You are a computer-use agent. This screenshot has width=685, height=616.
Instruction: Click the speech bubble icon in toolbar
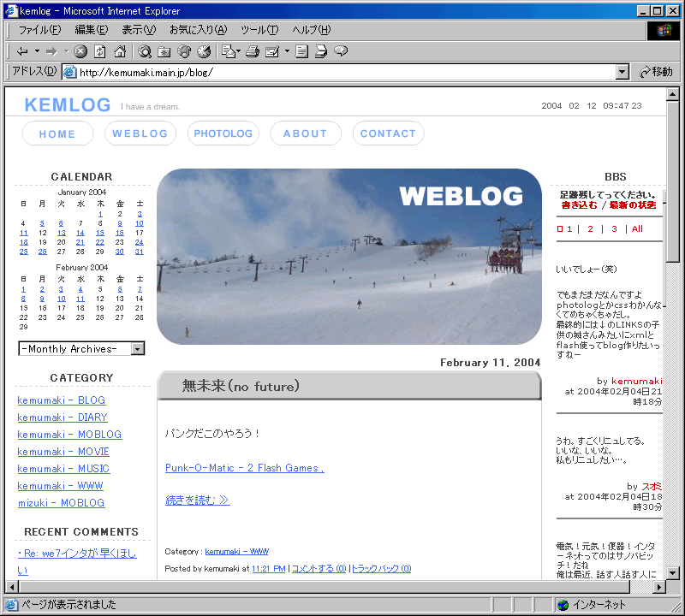pyautogui.click(x=341, y=51)
